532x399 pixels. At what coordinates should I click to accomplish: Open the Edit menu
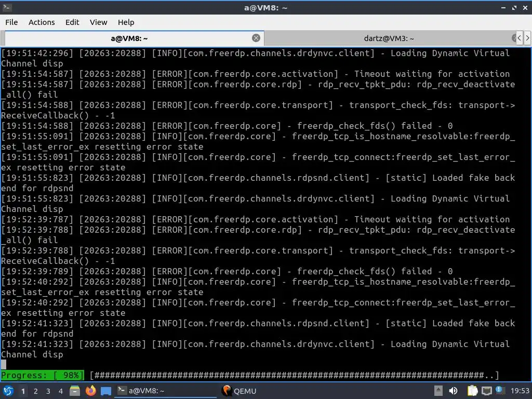click(72, 22)
